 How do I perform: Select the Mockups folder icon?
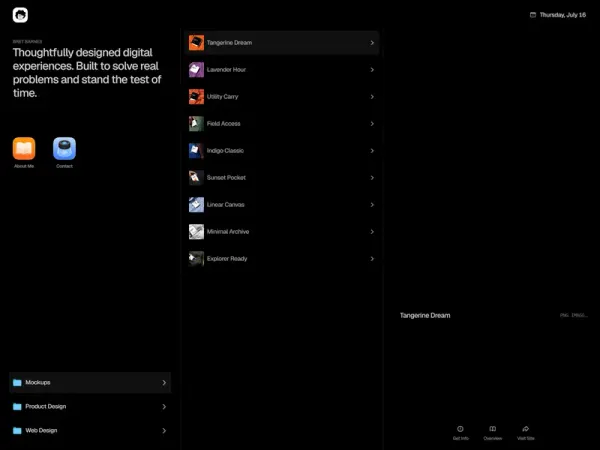17,383
